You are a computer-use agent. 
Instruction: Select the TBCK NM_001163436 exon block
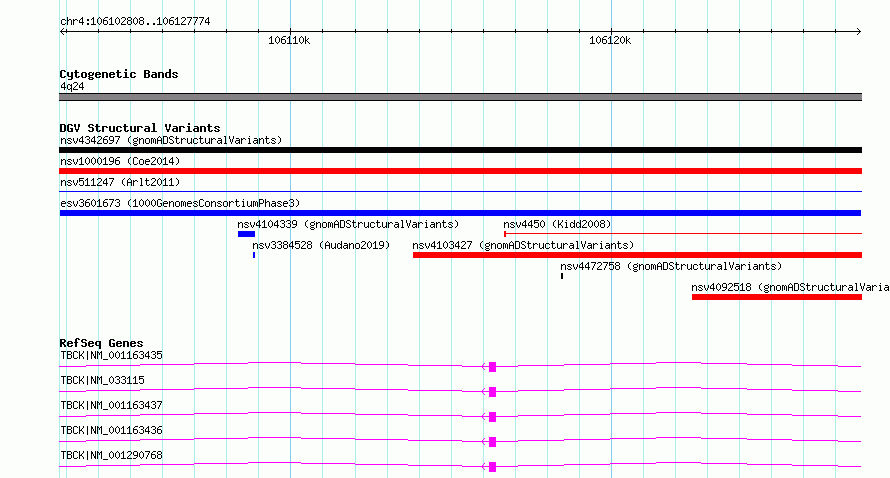[492, 442]
